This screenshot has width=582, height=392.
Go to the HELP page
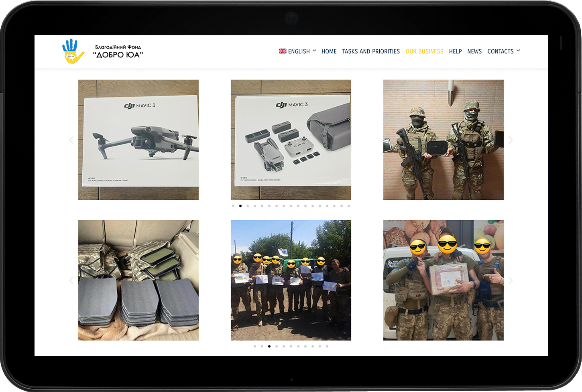(x=455, y=51)
